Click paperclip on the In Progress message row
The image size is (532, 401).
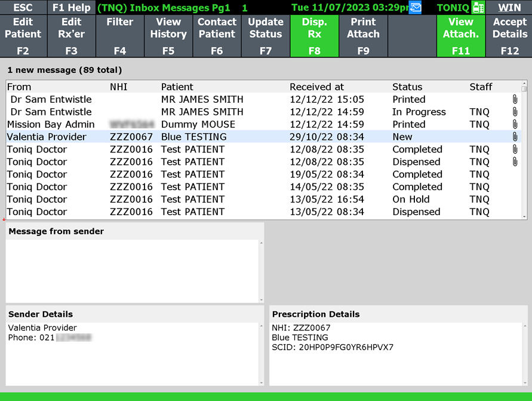click(515, 112)
